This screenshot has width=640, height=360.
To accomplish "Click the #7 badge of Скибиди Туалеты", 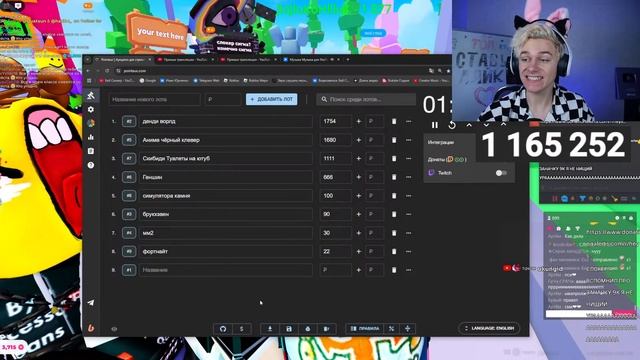I will coord(129,158).
